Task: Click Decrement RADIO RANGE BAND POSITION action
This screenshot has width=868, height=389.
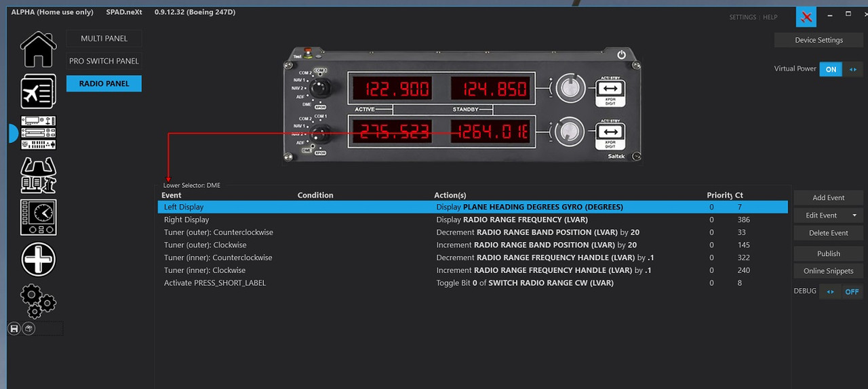Action: click(538, 232)
